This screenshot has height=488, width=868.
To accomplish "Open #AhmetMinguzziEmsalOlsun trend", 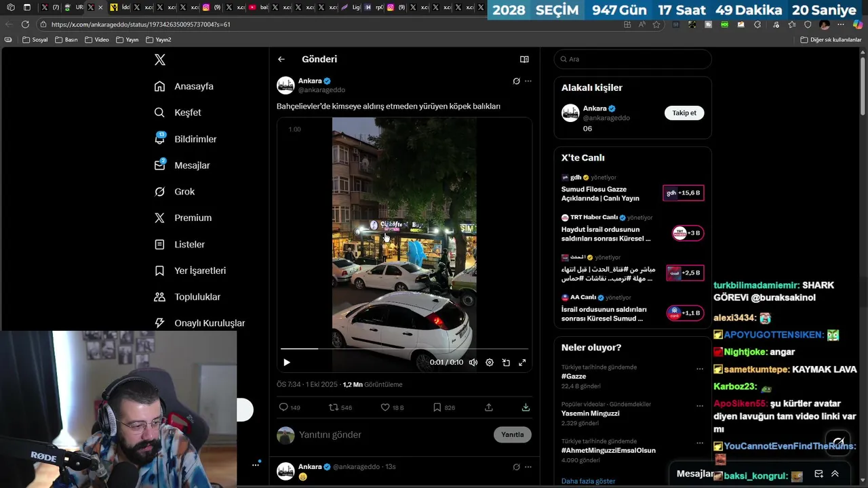I will pos(608,450).
